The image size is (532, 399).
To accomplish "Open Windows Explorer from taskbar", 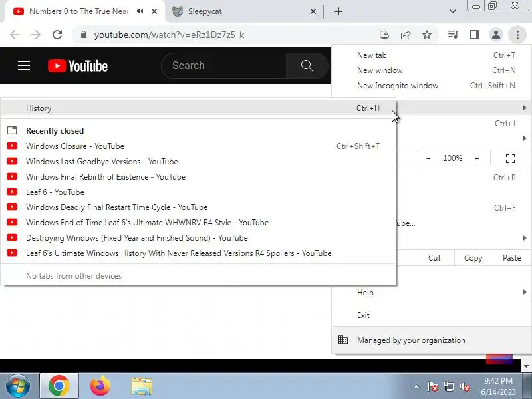I will pos(142,386).
